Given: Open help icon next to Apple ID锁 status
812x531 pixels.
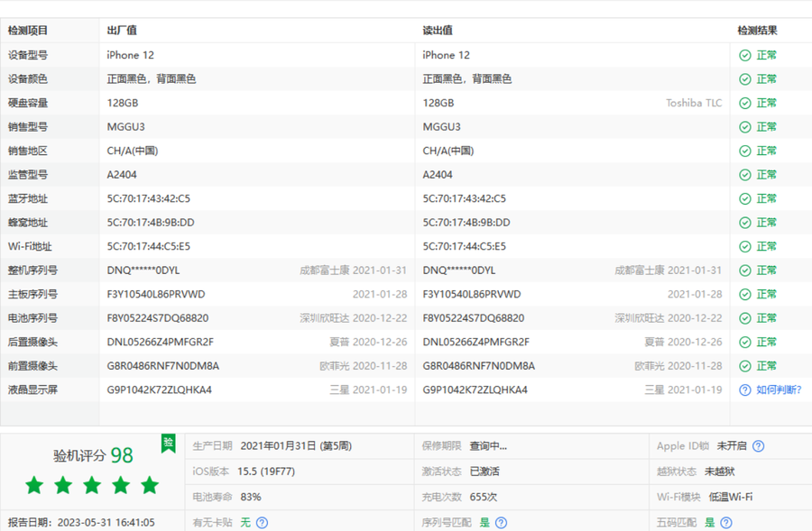Looking at the screenshot, I should point(759,446).
